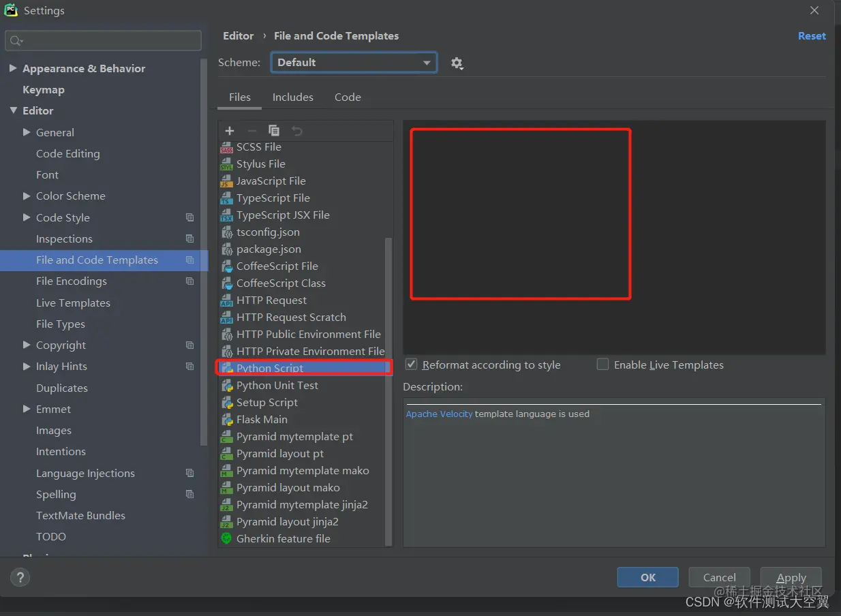Open Language Injections settings
The width and height of the screenshot is (841, 616).
tap(85, 474)
